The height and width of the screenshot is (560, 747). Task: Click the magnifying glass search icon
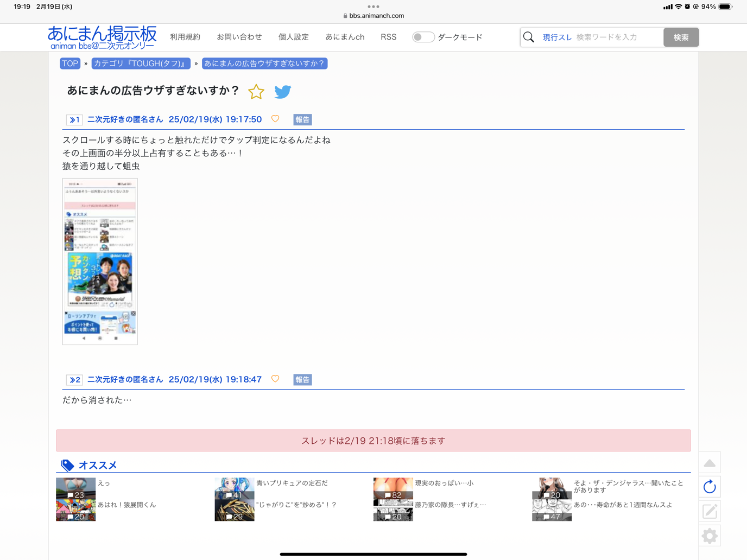coord(529,37)
